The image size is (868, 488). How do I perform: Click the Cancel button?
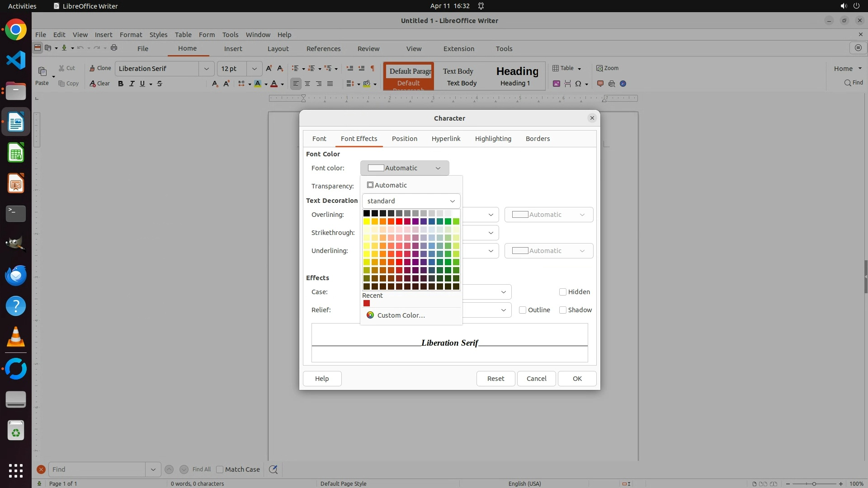point(536,379)
